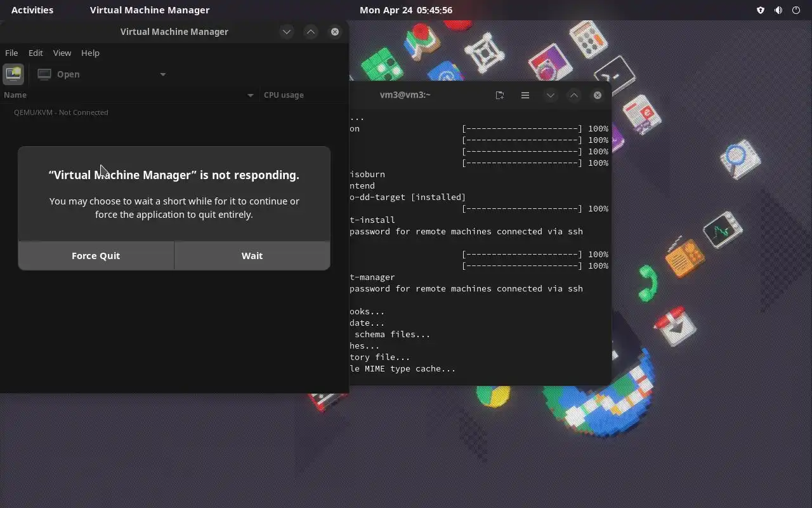Expand the toolbar dropdown arrow beside Open
Viewport: 812px width, 508px height.
tap(163, 74)
